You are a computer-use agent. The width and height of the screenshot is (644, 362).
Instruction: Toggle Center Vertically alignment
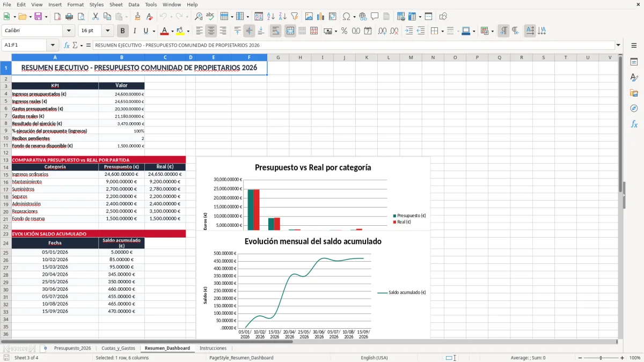click(249, 31)
